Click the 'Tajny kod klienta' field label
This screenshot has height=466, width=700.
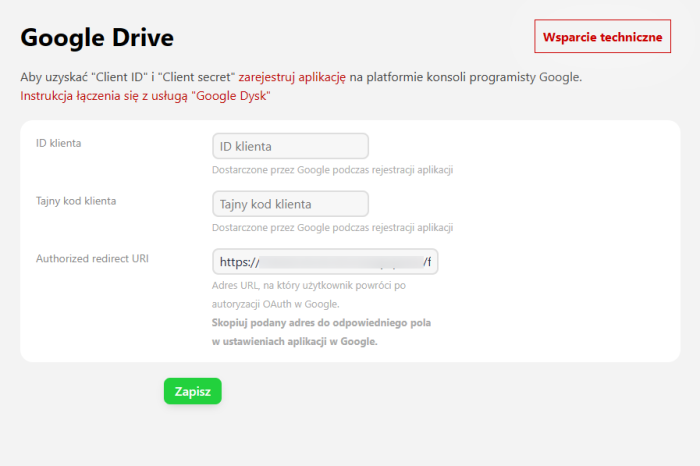[76, 201]
